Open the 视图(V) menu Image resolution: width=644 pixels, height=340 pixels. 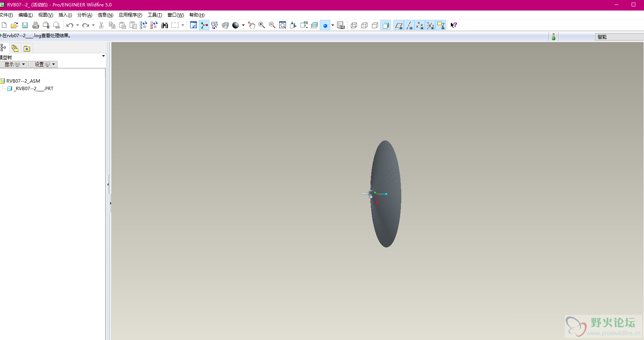pyautogui.click(x=45, y=15)
